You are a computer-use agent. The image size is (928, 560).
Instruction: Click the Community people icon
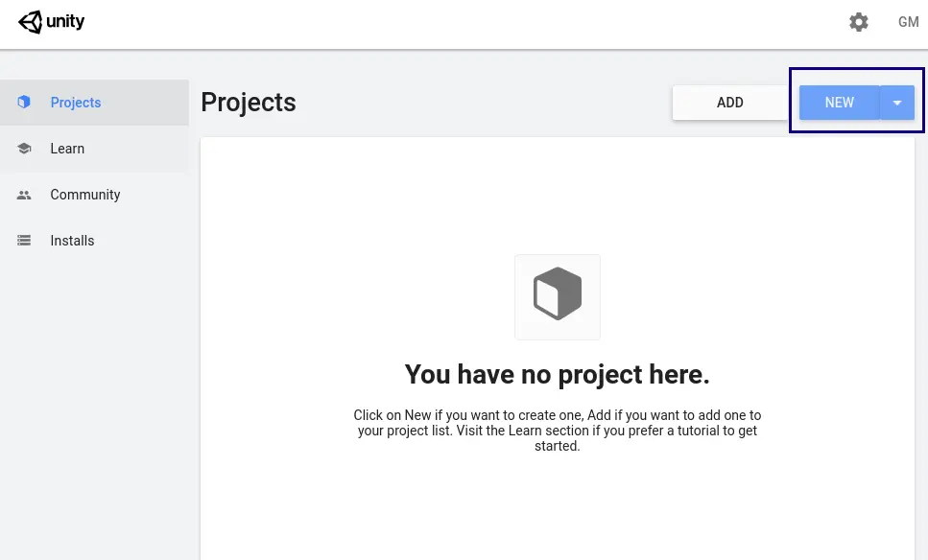pos(24,195)
